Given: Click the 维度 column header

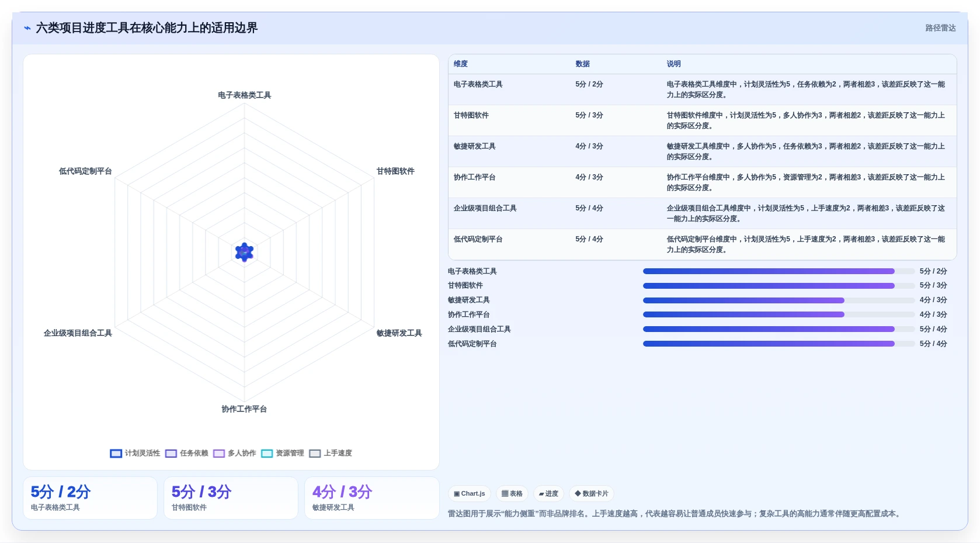Looking at the screenshot, I should pos(461,64).
